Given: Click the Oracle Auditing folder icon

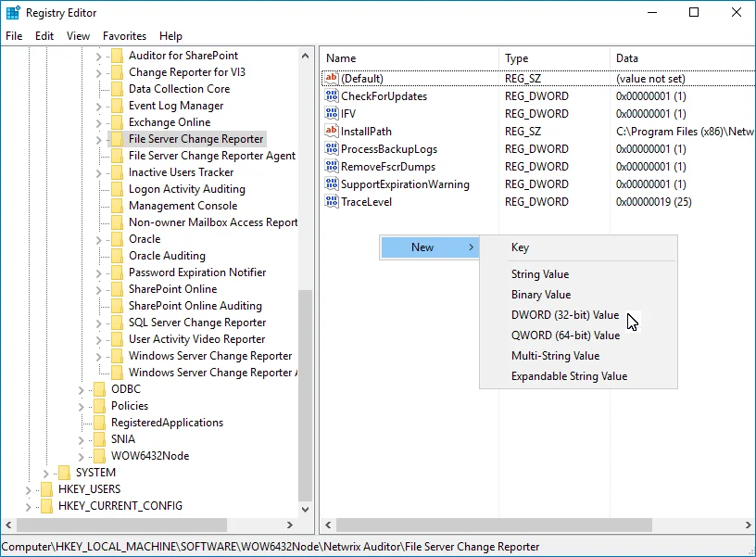Looking at the screenshot, I should pos(117,256).
